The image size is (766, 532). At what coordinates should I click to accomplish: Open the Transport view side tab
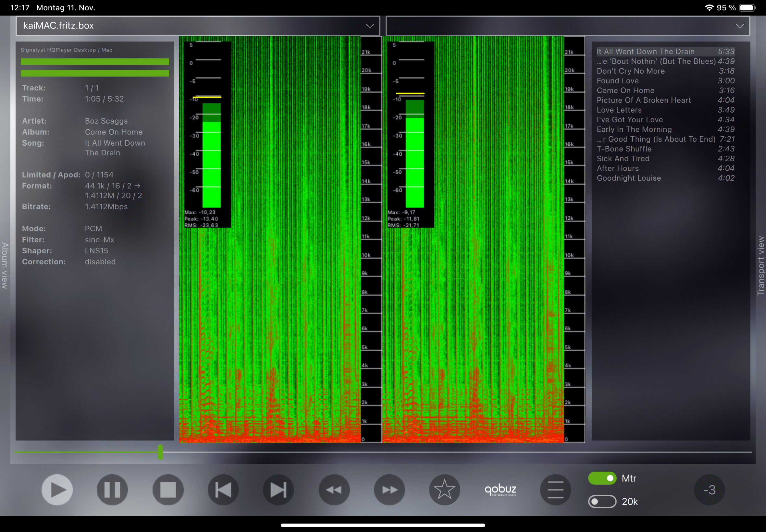[761, 265]
